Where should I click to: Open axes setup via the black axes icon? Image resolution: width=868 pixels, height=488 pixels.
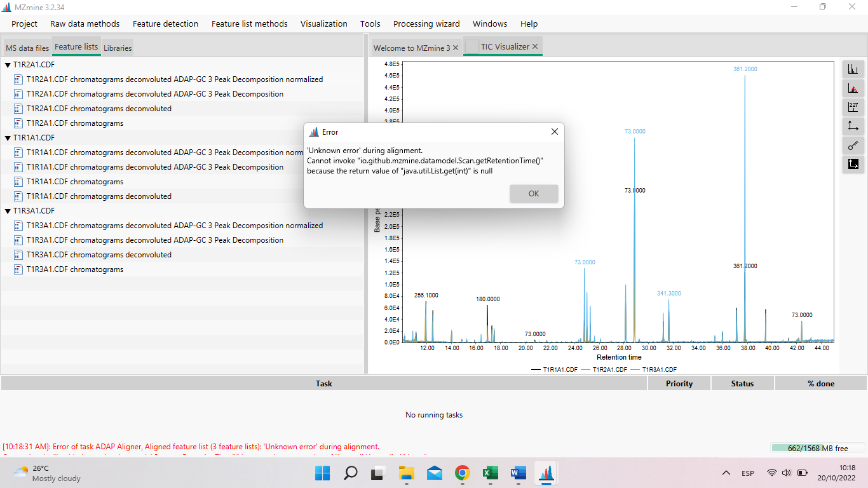[853, 164]
